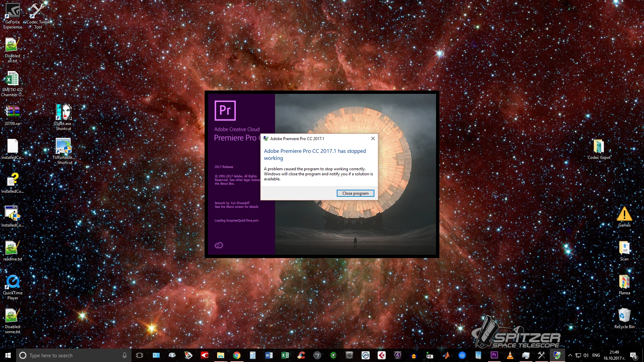Open the Windows Start menu

tap(8, 355)
